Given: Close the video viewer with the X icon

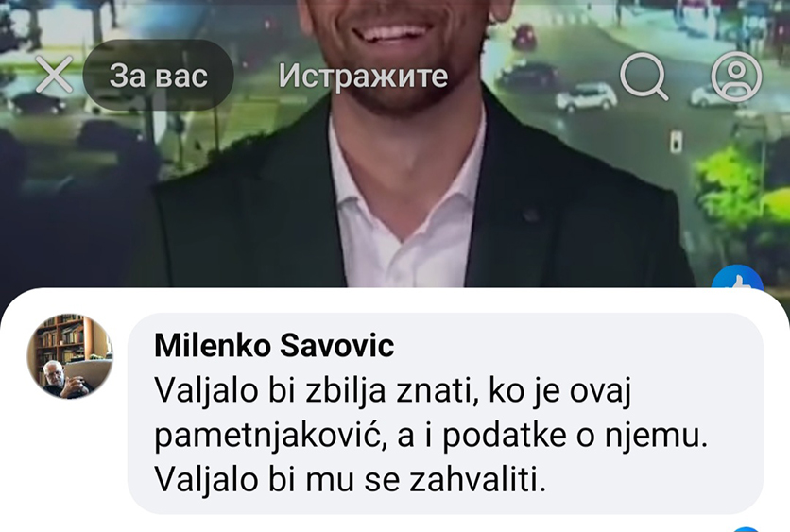Looking at the screenshot, I should coord(54,75).
